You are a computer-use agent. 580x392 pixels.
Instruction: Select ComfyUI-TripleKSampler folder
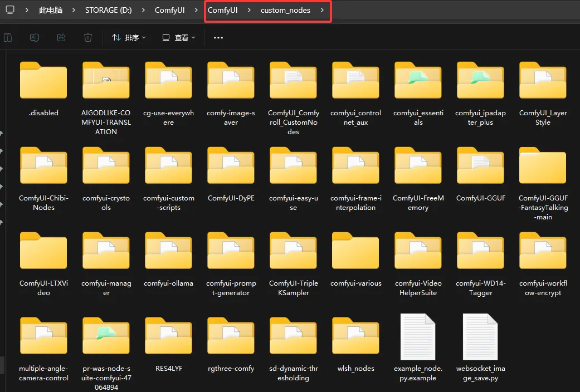coord(293,264)
